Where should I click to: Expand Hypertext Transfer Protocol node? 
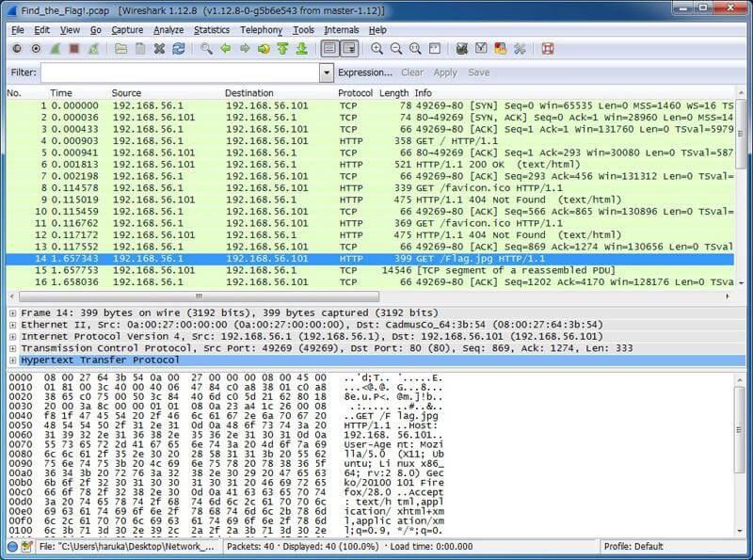(12, 360)
